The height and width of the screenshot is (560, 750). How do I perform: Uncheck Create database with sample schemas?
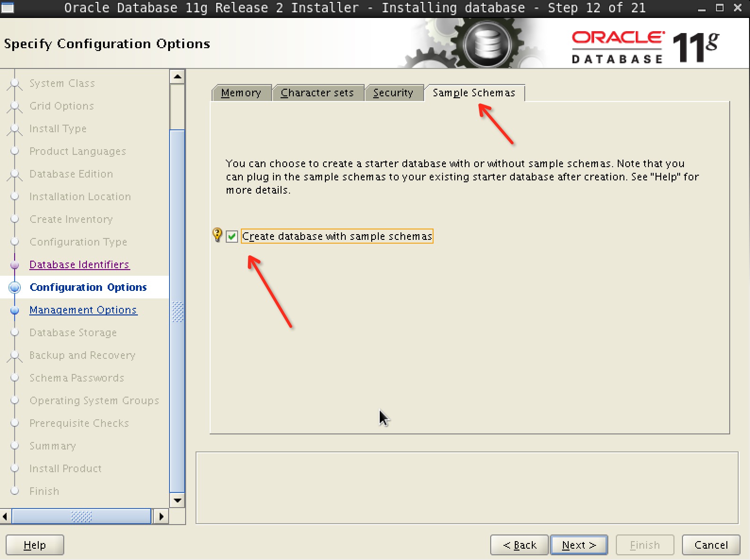[232, 237]
